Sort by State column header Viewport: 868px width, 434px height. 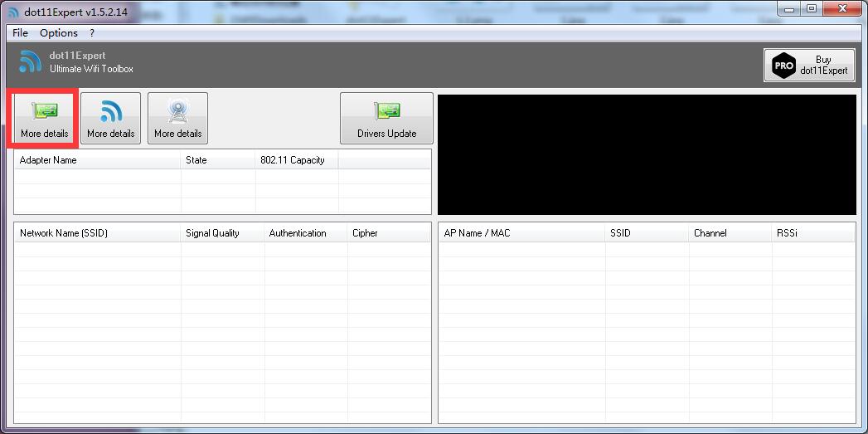218,160
